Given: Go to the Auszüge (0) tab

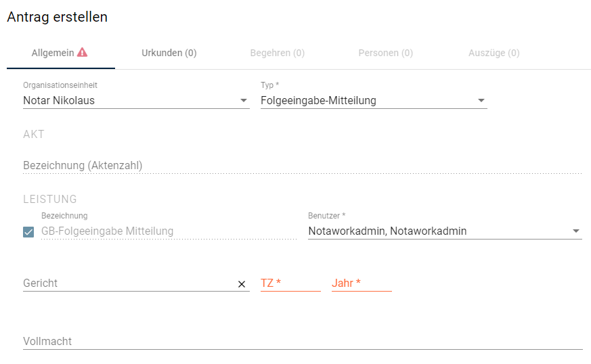Looking at the screenshot, I should [x=494, y=53].
